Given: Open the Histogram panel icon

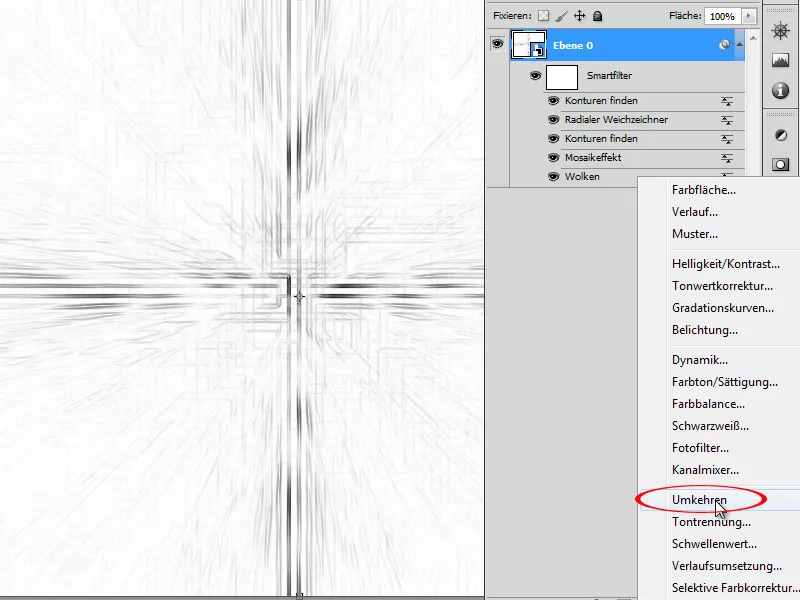Looking at the screenshot, I should (x=780, y=61).
